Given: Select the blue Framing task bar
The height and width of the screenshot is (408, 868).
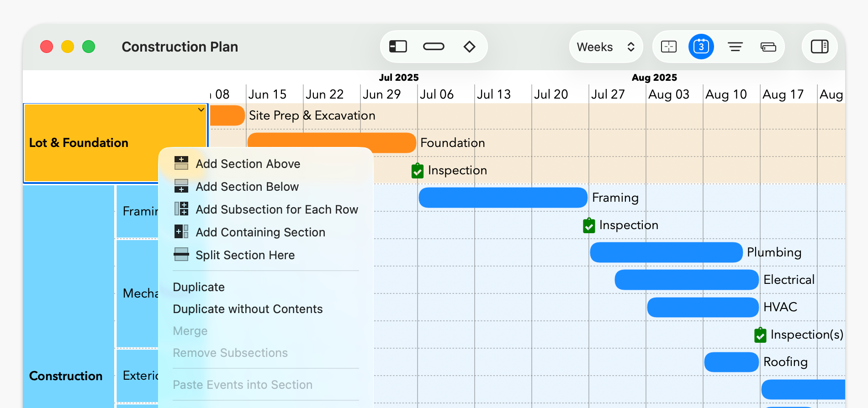Looking at the screenshot, I should [503, 198].
